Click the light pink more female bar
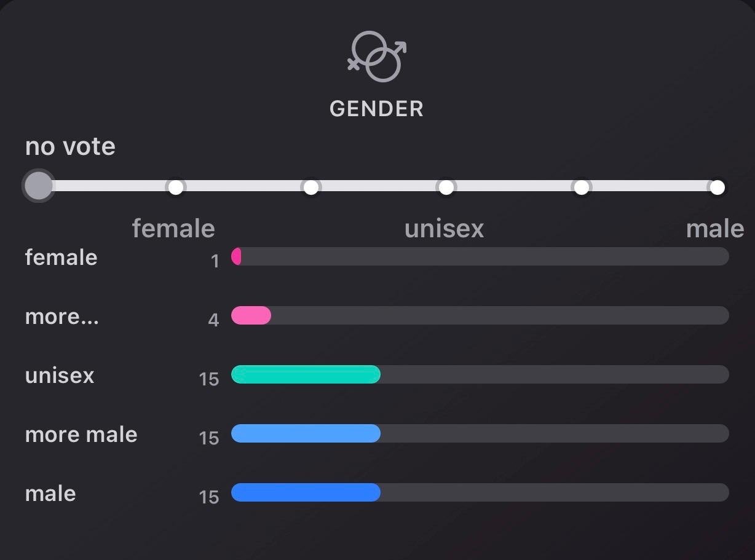755x560 pixels. click(x=251, y=316)
